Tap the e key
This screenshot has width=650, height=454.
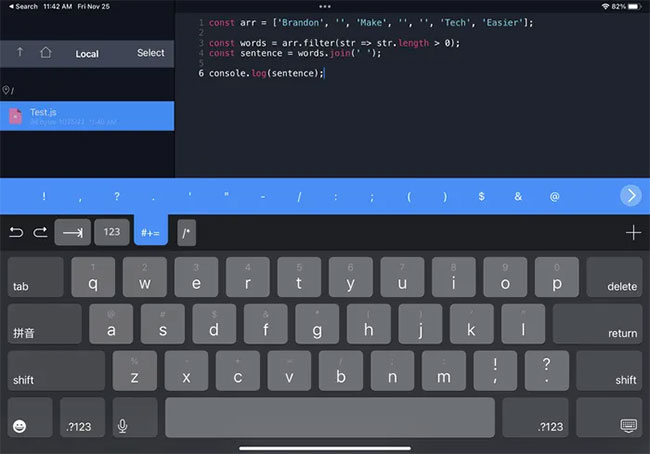click(x=196, y=277)
